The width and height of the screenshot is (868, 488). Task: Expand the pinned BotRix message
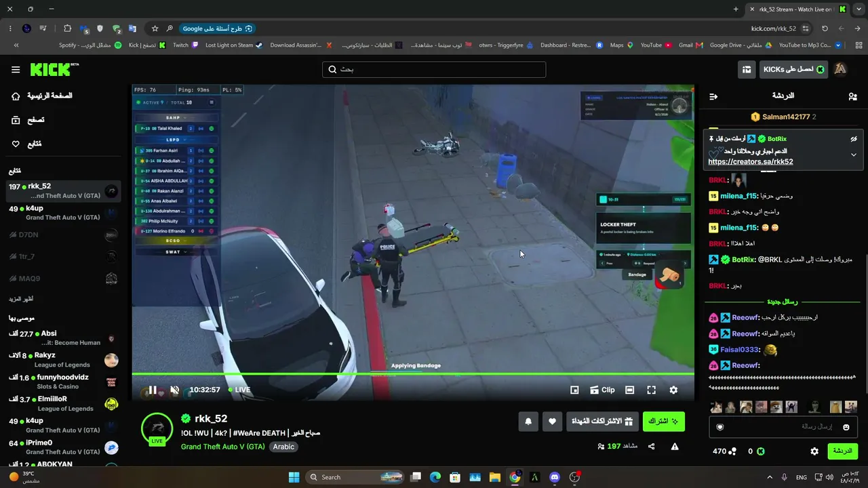click(854, 155)
